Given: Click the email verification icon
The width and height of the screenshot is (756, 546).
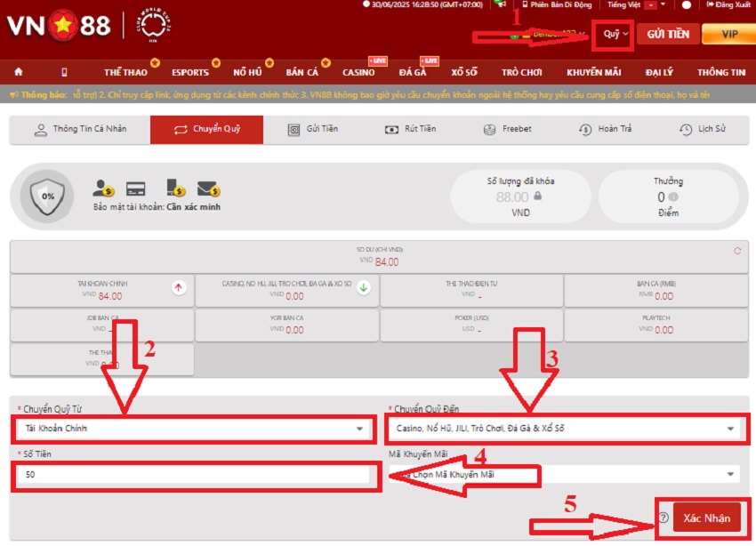Looking at the screenshot, I should (208, 189).
